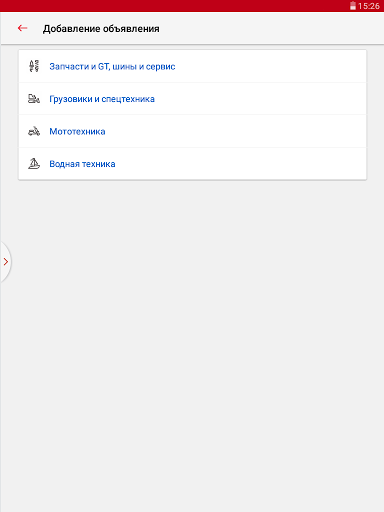Image resolution: width=384 pixels, height=512 pixels.
Task: Open the side panel handle tab
Action: [6, 262]
